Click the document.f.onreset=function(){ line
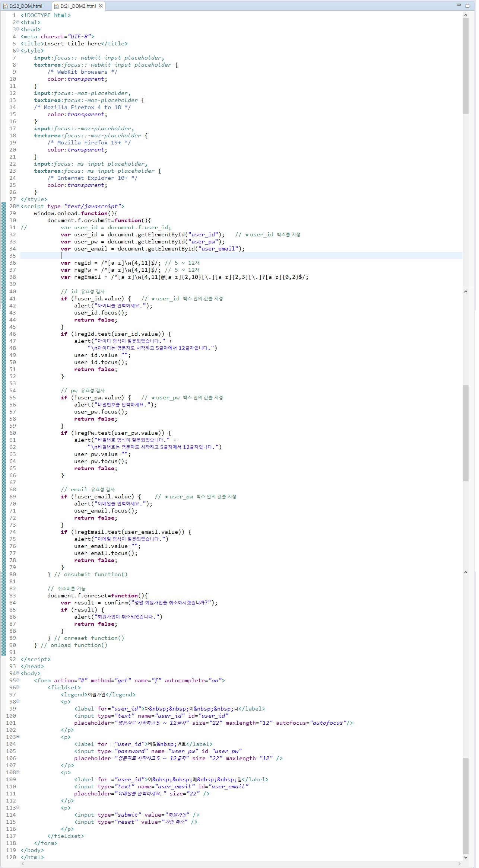The height and width of the screenshot is (868, 479). (x=98, y=596)
